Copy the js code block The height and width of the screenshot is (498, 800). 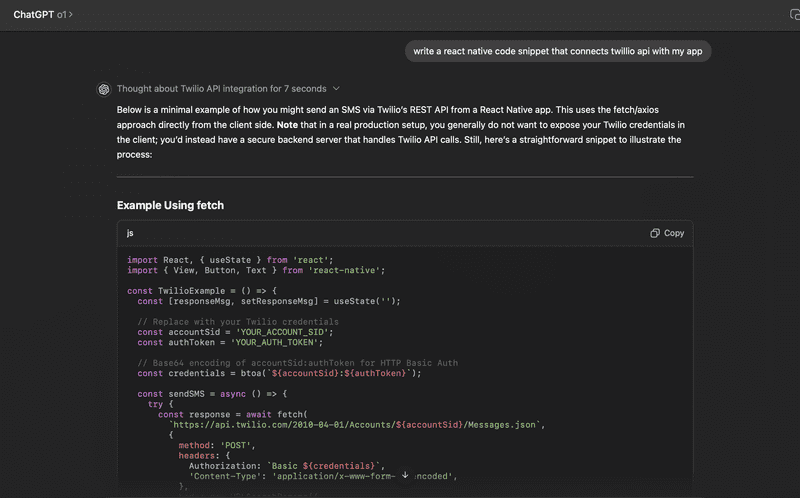(x=667, y=233)
